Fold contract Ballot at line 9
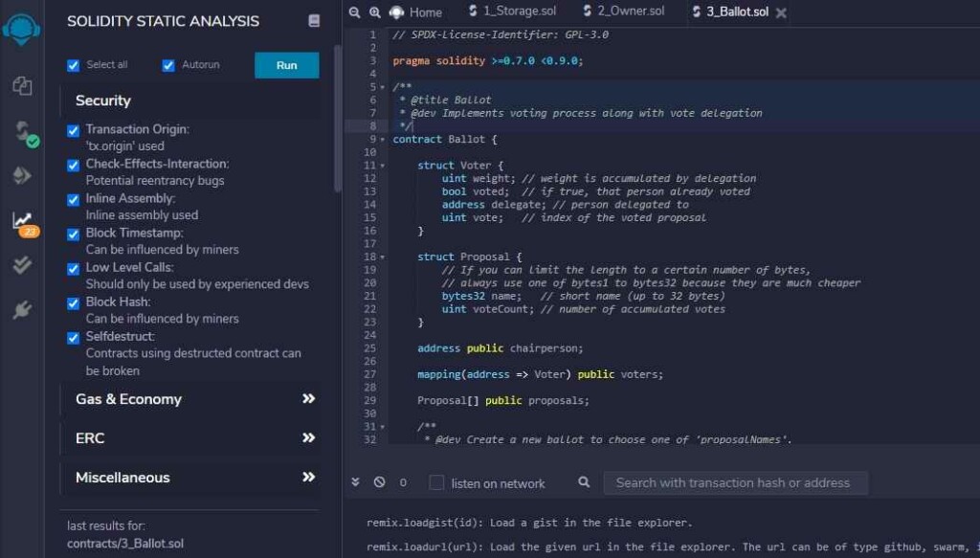Viewport: 980px width, 558px height. pyautogui.click(x=383, y=140)
